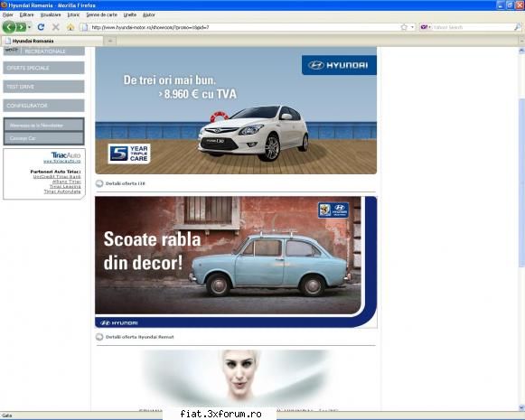This screenshot has width=525, height=420.
Task: Click the search magnifier icon
Action: coord(518,27)
